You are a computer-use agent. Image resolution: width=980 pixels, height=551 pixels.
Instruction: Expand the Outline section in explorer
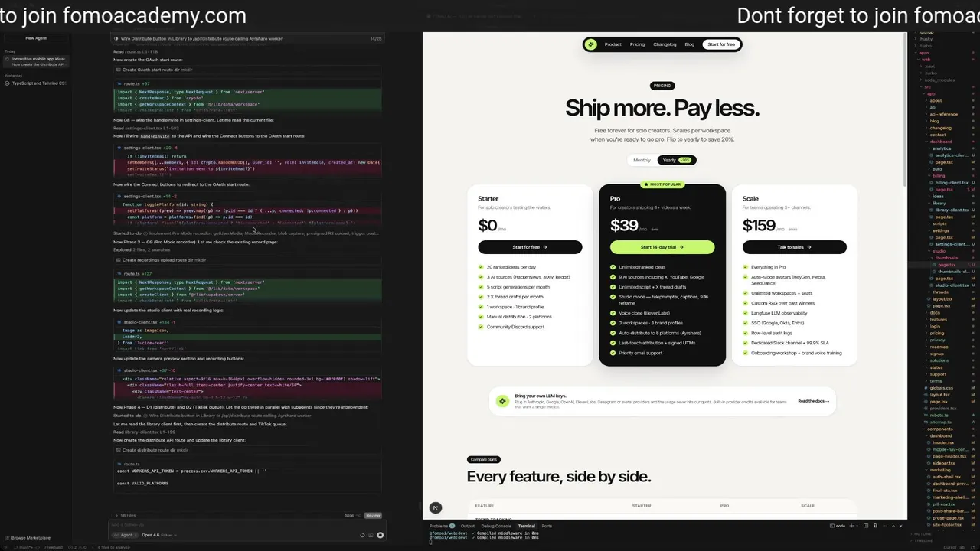(x=923, y=533)
